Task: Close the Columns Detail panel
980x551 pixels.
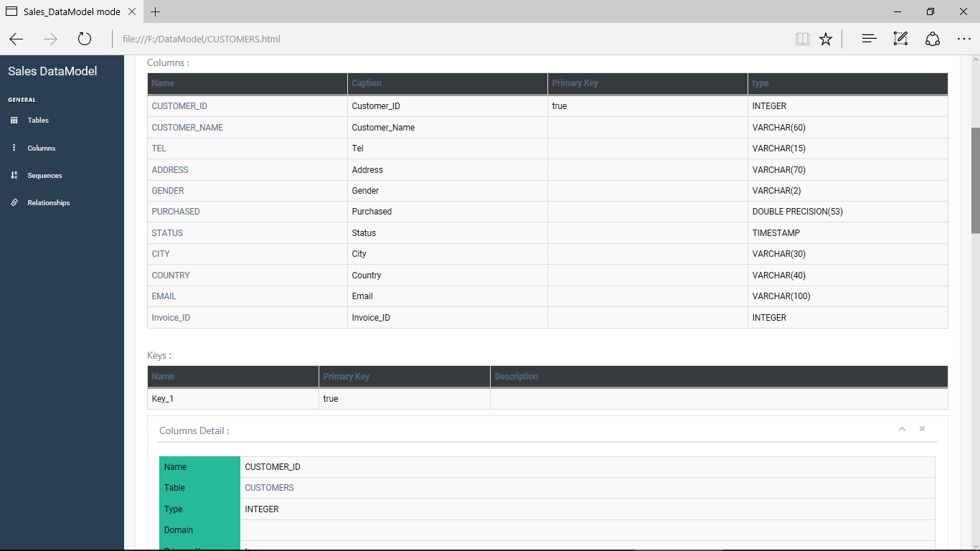Action: coord(922,428)
